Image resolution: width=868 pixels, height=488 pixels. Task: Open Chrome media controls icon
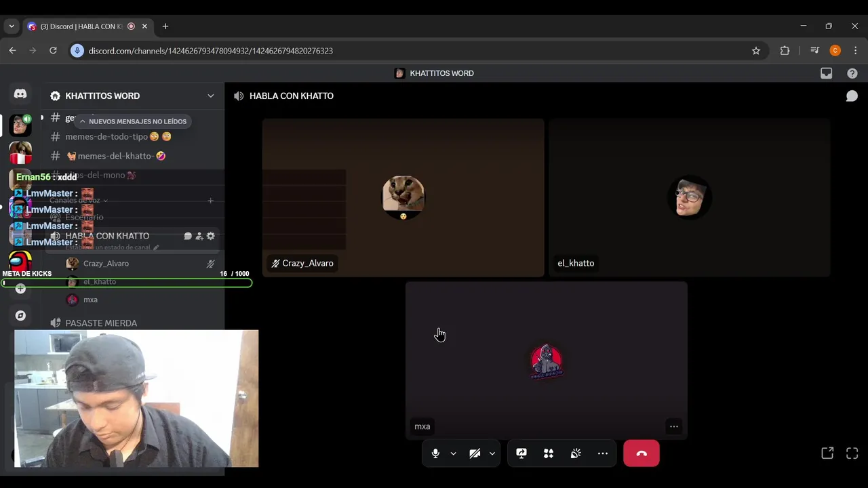point(815,51)
